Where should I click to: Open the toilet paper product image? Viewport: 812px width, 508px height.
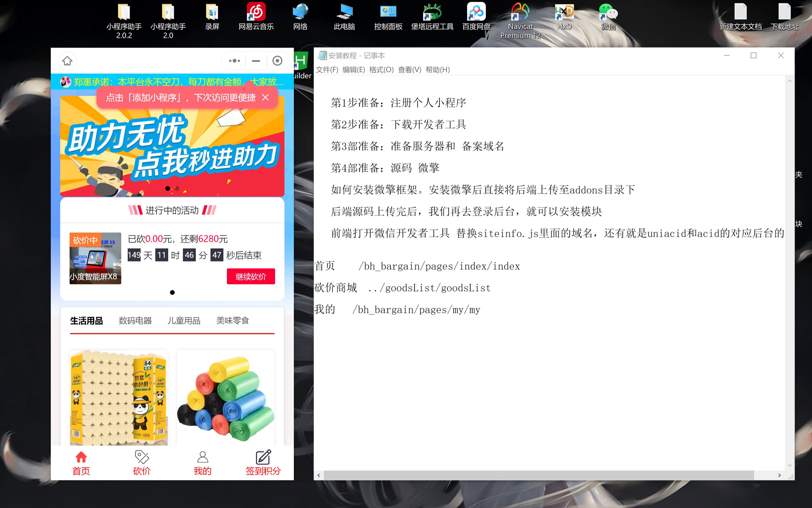click(119, 398)
